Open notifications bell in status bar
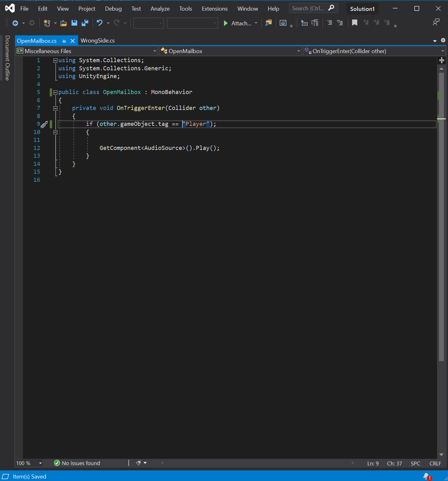Screen dimensions: 448x481 coord(426,476)
